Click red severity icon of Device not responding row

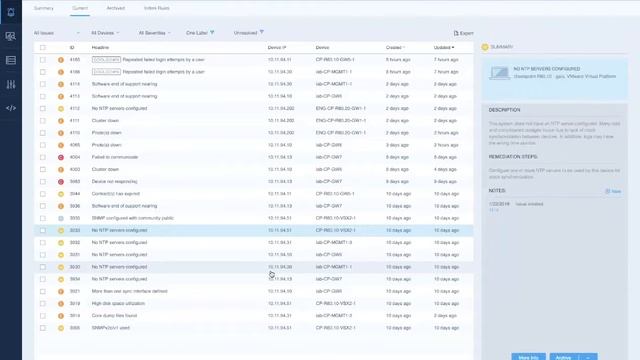pos(61,182)
